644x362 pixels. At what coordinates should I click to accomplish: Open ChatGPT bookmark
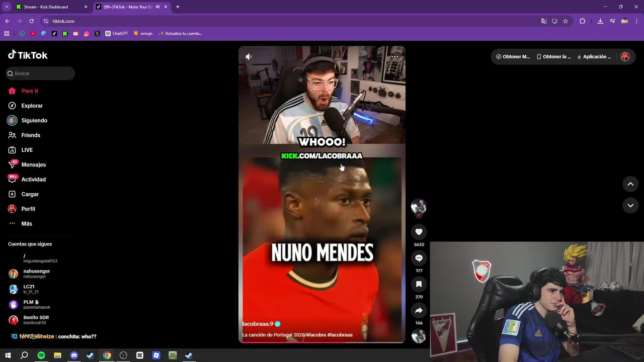(117, 34)
